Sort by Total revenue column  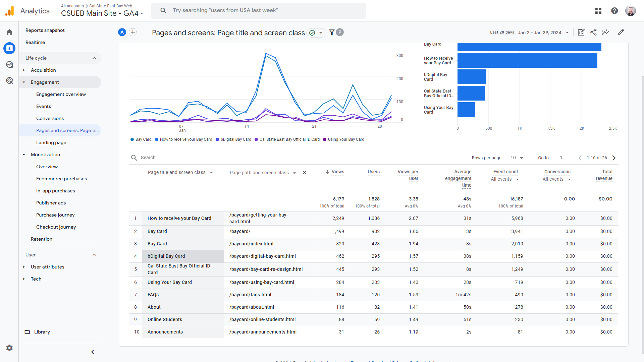point(604,175)
